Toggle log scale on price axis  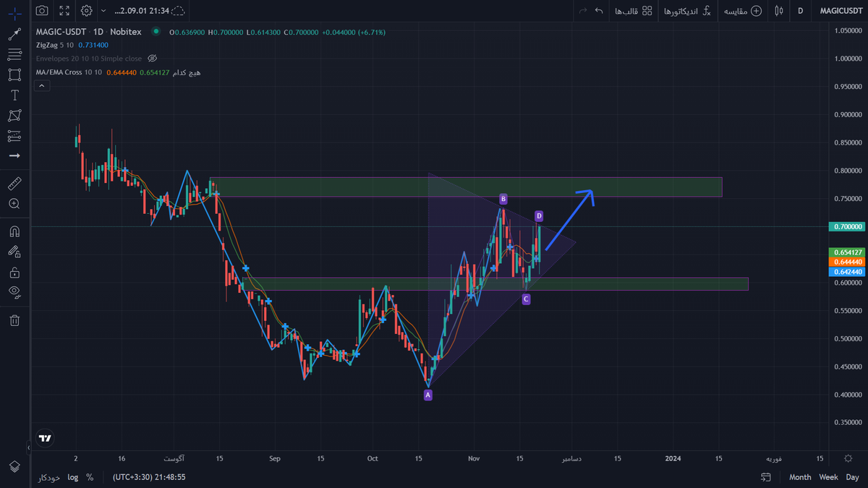coord(73,477)
